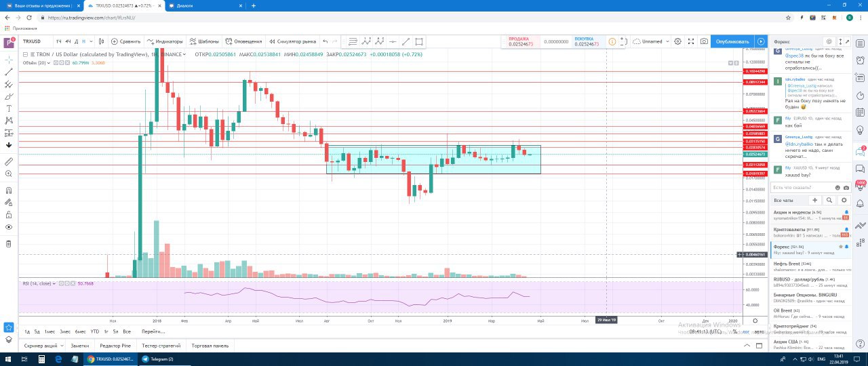The width and height of the screenshot is (868, 366).
Task: Select the crosshair cursor tool
Action: tap(9, 60)
